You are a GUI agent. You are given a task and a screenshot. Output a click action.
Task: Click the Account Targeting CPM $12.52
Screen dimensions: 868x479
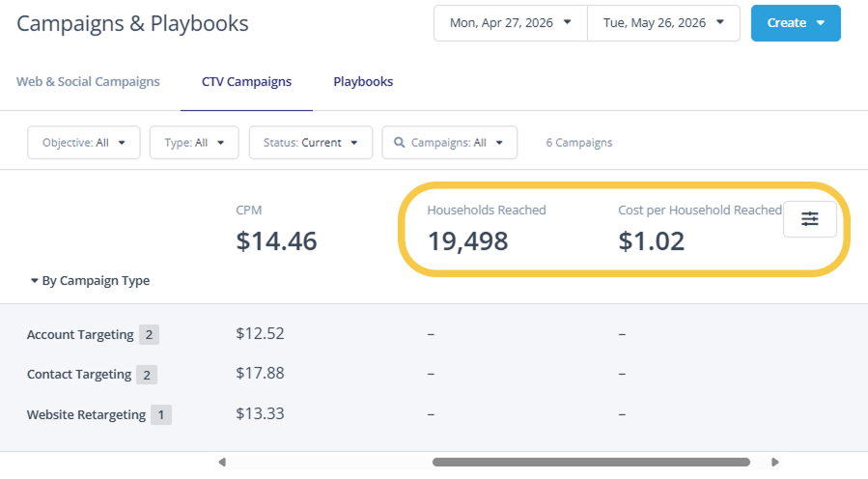coord(260,333)
